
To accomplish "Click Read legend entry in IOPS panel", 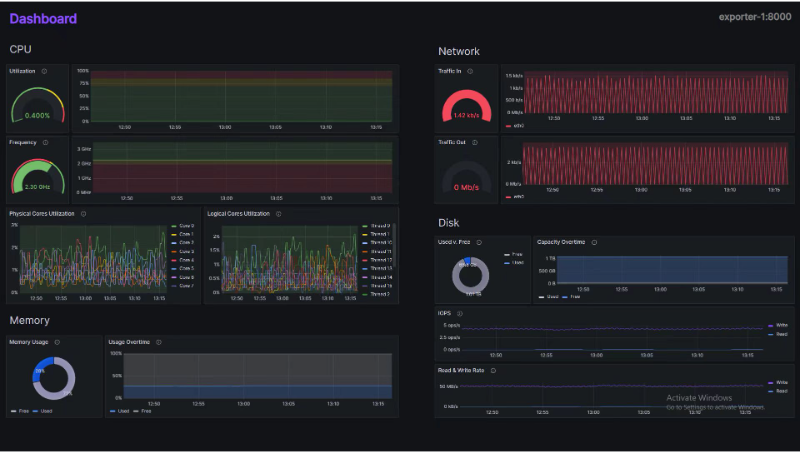I will pos(778,335).
